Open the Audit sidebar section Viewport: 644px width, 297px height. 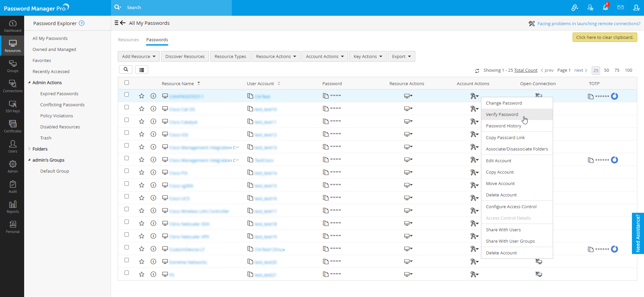12,187
